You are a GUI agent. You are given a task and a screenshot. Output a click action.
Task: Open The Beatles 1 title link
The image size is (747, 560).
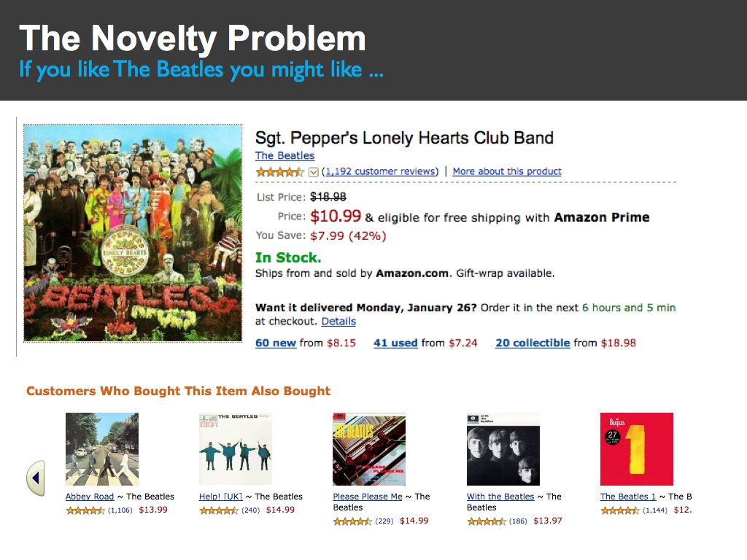click(628, 497)
